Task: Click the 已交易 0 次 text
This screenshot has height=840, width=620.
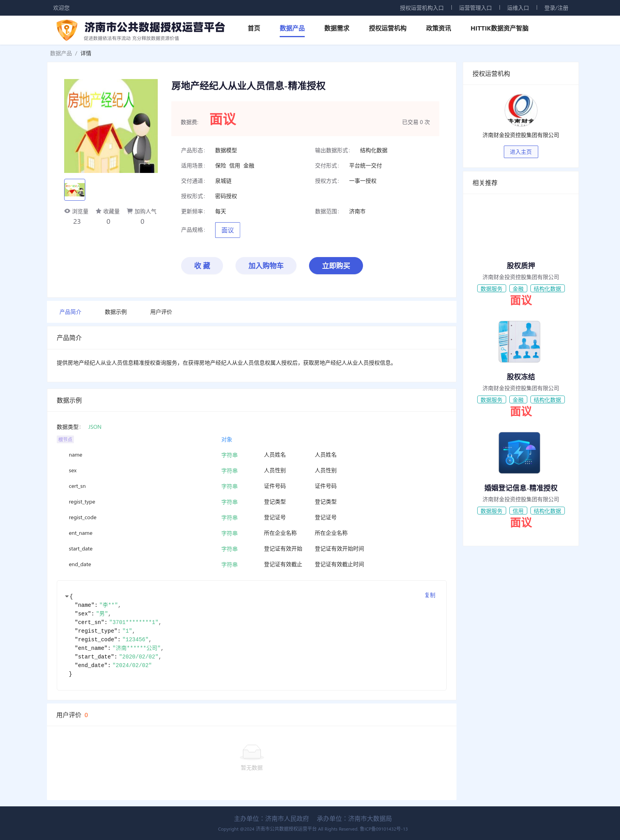Action: 416,122
